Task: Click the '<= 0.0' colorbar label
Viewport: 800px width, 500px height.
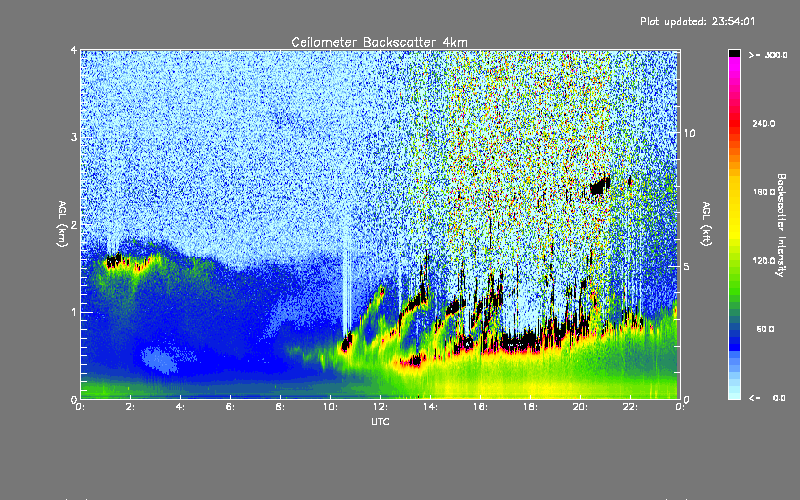Action: tap(767, 398)
